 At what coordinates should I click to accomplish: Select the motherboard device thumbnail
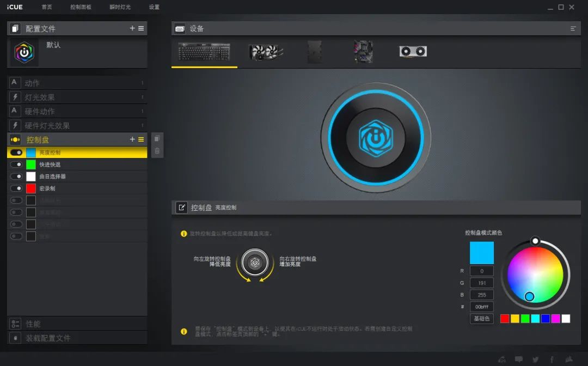(363, 52)
